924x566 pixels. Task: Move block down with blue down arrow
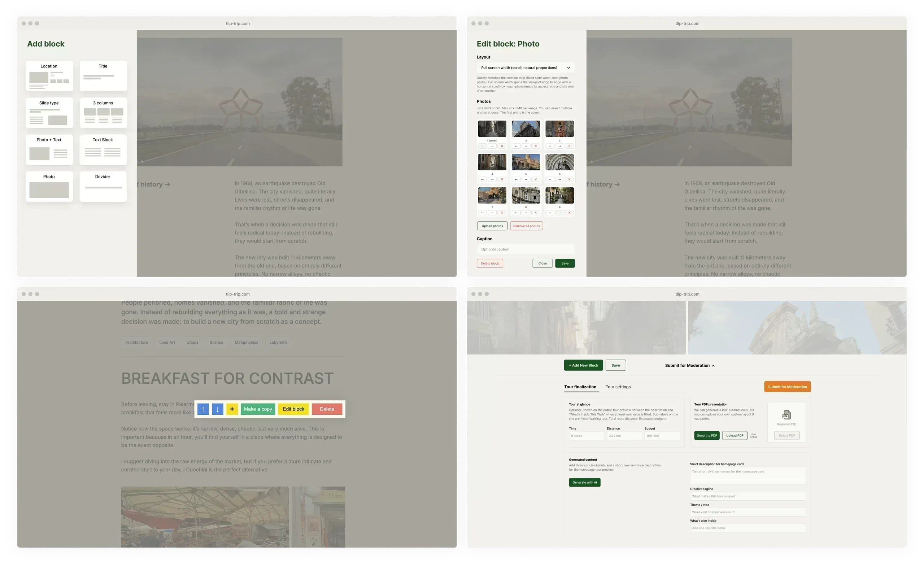[x=218, y=409]
